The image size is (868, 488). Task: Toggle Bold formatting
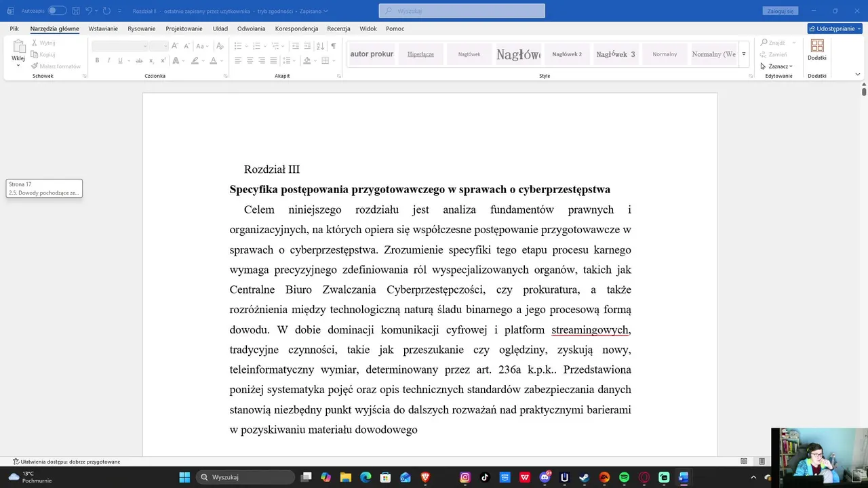tap(97, 60)
